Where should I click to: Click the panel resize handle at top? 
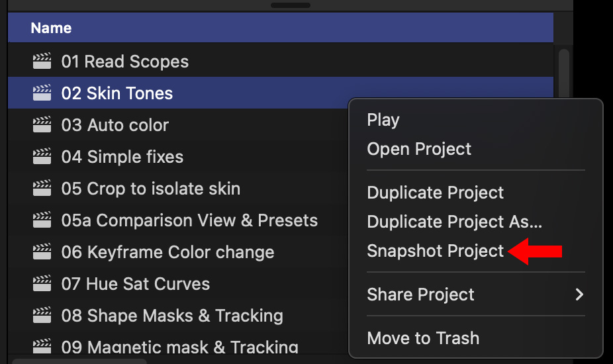(291, 5)
